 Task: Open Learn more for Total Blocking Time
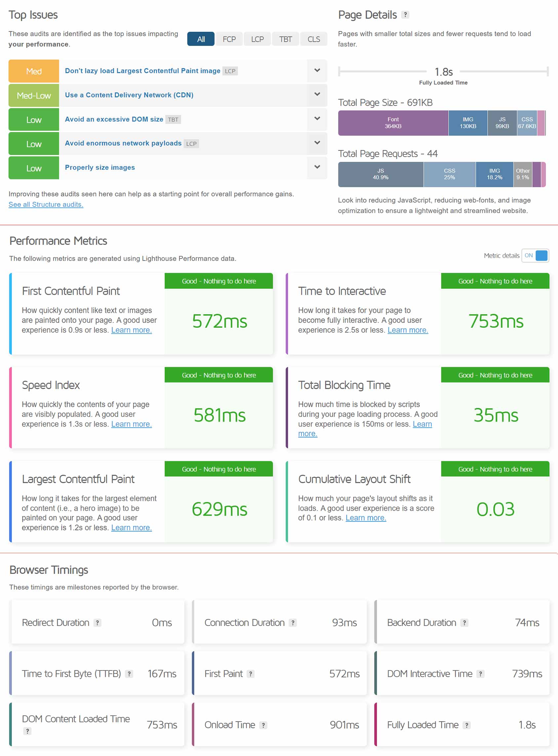[422, 424]
